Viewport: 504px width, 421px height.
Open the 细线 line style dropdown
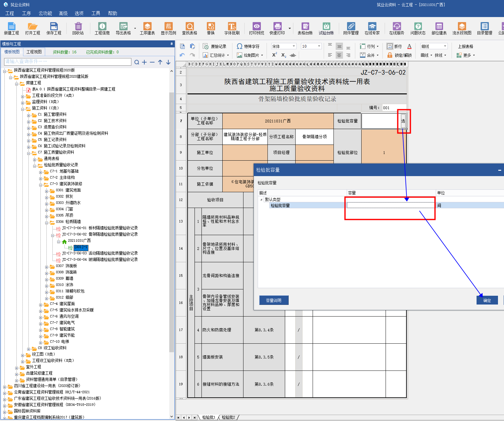click(x=445, y=46)
